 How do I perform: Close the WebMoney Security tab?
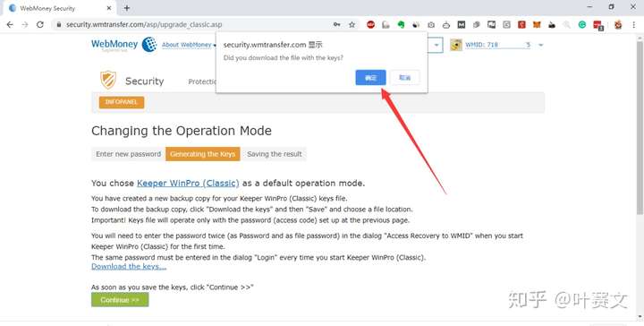click(x=109, y=8)
